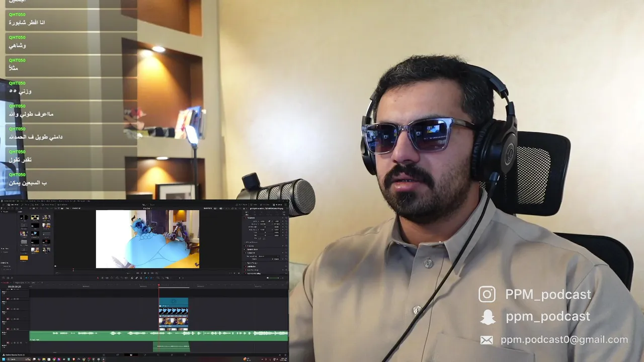The height and width of the screenshot is (362, 644).
Task: Play the timeline in reverse
Action: click(141, 273)
